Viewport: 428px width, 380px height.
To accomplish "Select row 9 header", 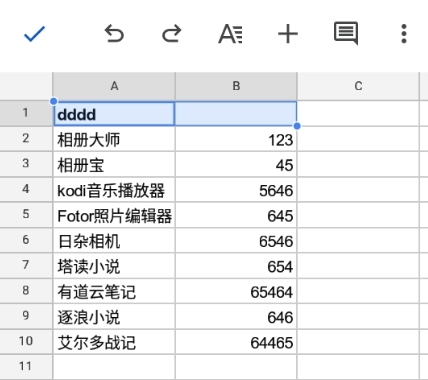I will pyautogui.click(x=26, y=316).
